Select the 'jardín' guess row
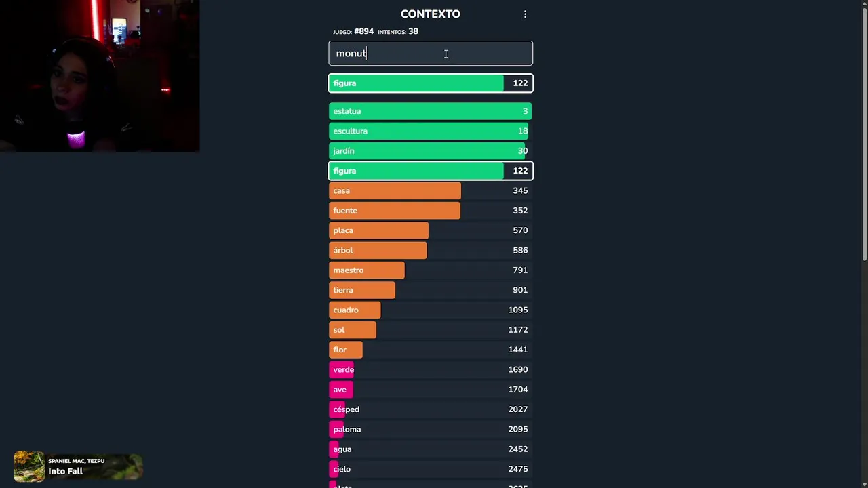Screen dimensions: 868x488 click(x=427, y=151)
